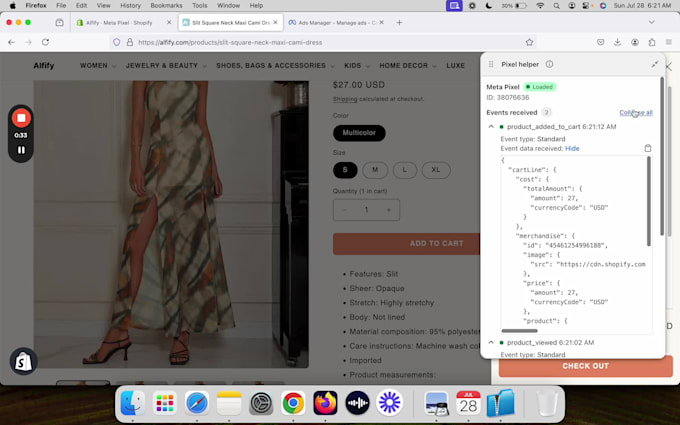
Task: Open the Tools menu
Action: pos(199,6)
